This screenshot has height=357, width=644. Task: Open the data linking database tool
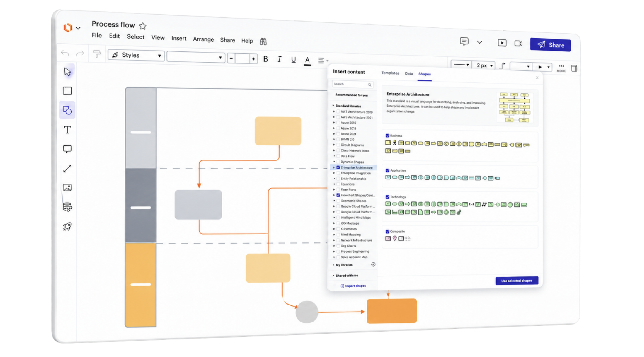pyautogui.click(x=67, y=207)
